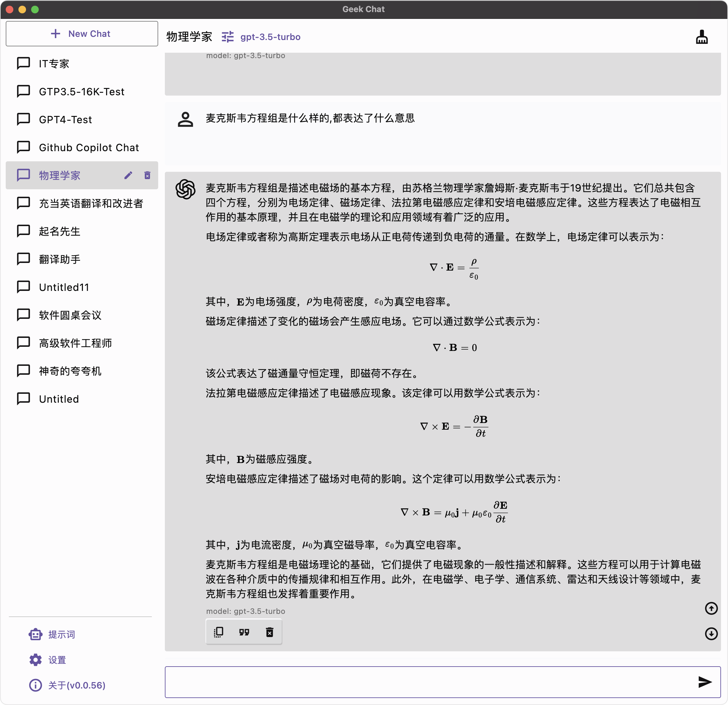Switch to the GPT4-Test chat
This screenshot has width=728, height=705.
[x=65, y=120]
